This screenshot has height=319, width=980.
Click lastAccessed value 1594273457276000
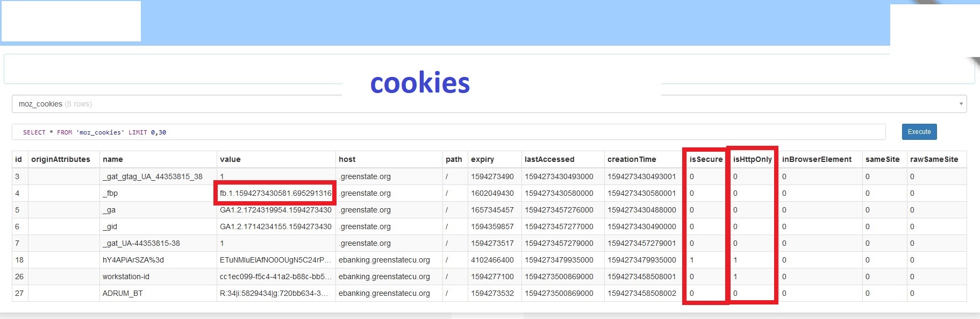(x=559, y=210)
